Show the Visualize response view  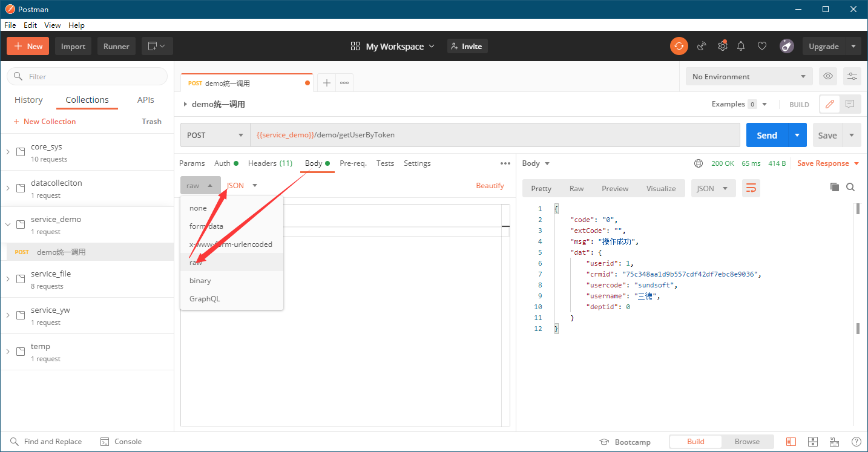click(x=661, y=188)
